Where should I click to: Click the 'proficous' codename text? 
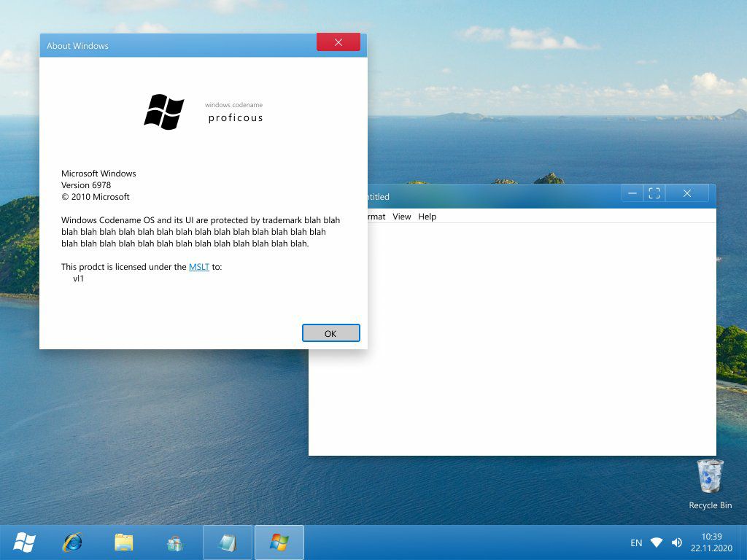236,117
